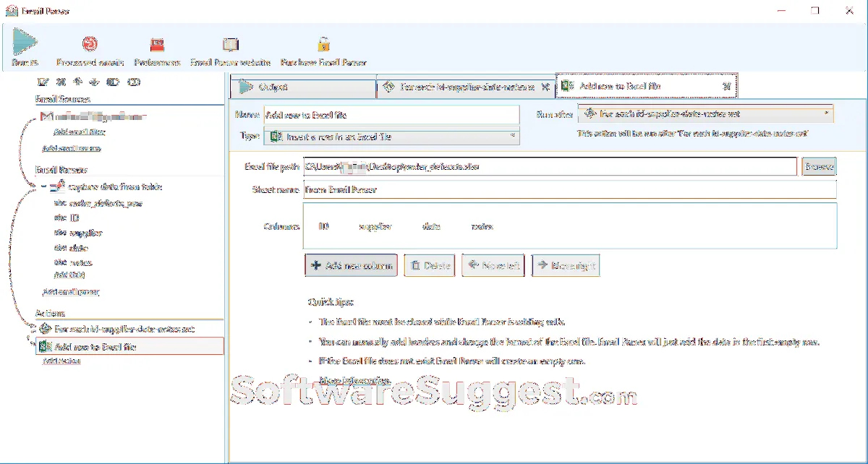Open the Run after dropdown
The width and height of the screenshot is (868, 464).
pos(705,113)
